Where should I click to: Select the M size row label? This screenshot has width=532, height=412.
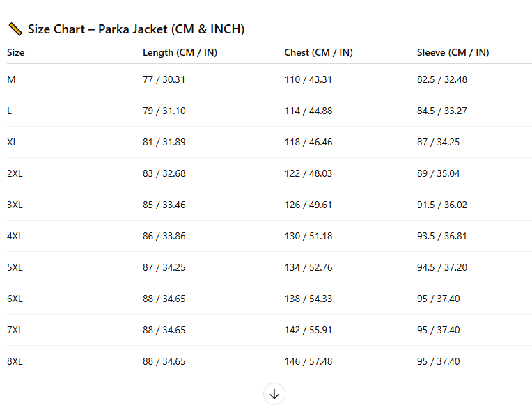click(x=11, y=79)
